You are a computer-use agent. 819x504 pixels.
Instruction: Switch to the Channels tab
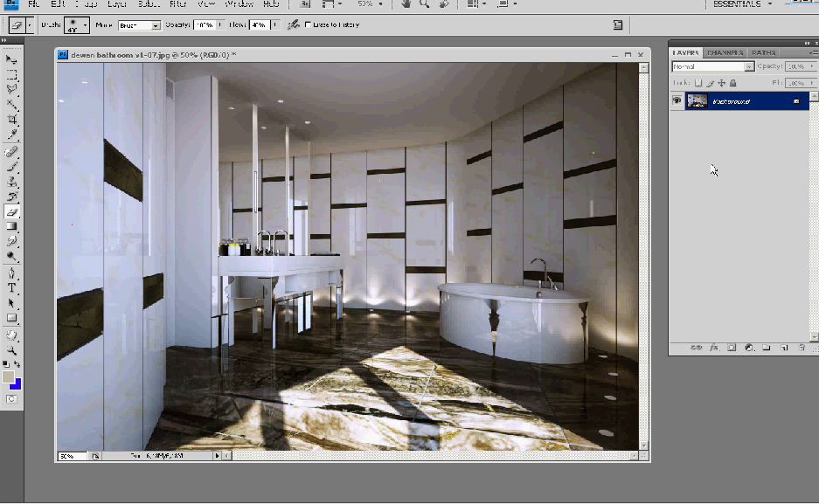point(725,52)
